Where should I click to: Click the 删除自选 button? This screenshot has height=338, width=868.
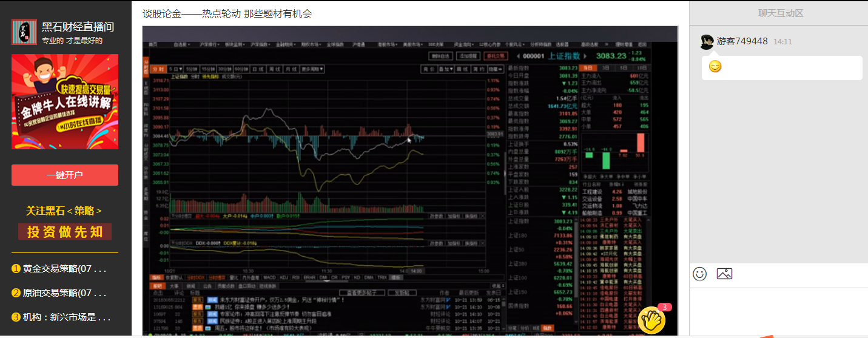click(440, 56)
